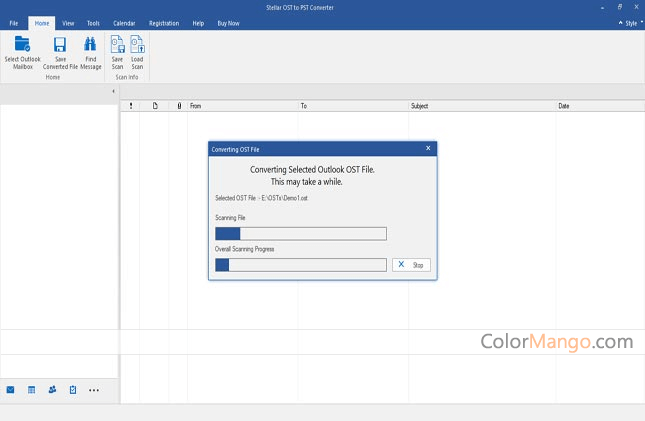This screenshot has height=421, width=645.
Task: Open the Find Message binoculars tool
Action: [90, 53]
